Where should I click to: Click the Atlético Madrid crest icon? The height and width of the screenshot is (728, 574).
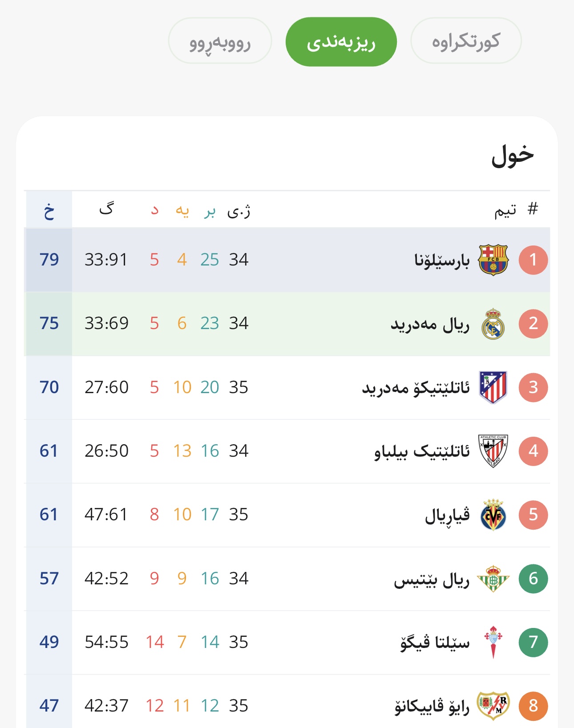click(493, 387)
